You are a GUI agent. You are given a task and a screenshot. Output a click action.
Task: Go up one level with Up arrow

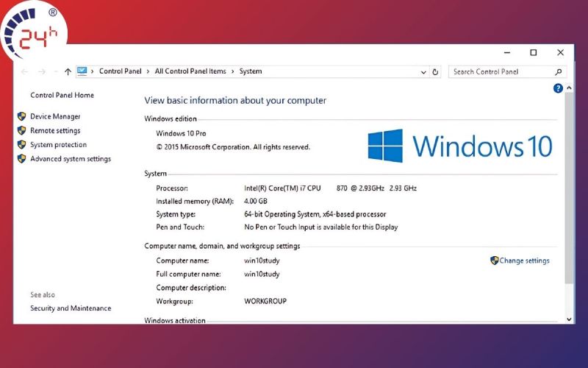point(68,71)
